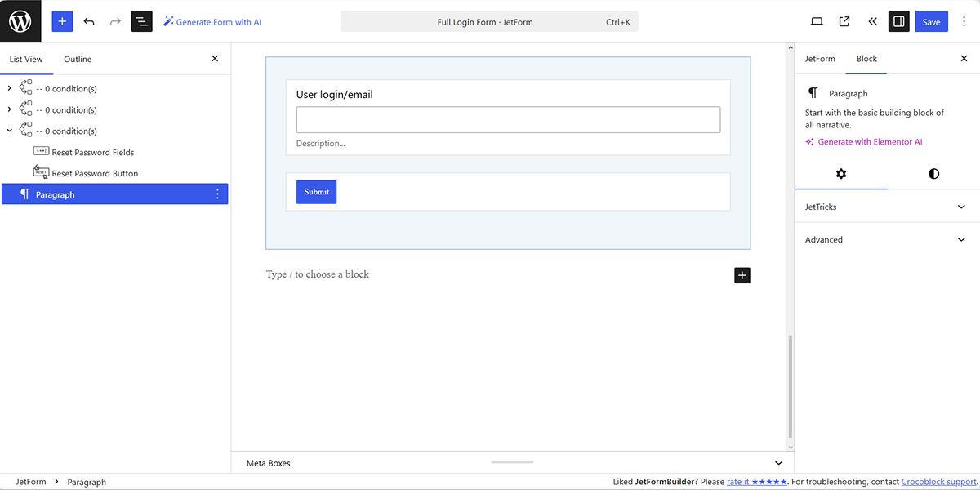Select the second conditional block icon
980x490 pixels.
[25, 109]
